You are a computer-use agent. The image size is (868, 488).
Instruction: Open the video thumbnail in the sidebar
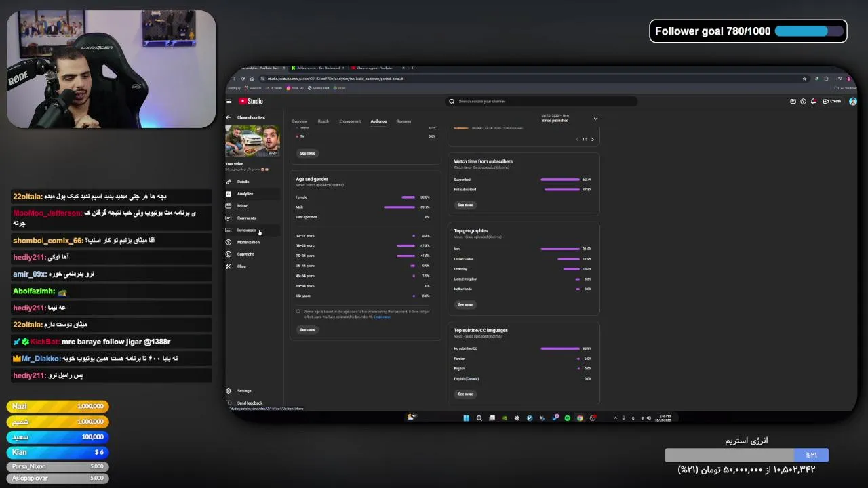(x=252, y=142)
